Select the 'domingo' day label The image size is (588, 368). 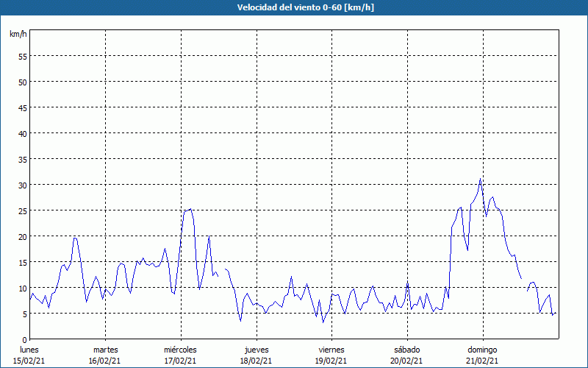[482, 350]
